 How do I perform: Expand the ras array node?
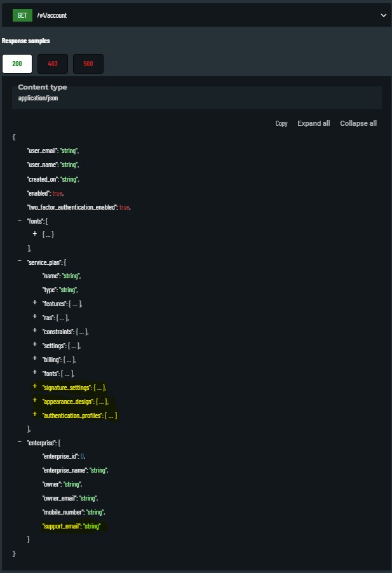point(35,317)
